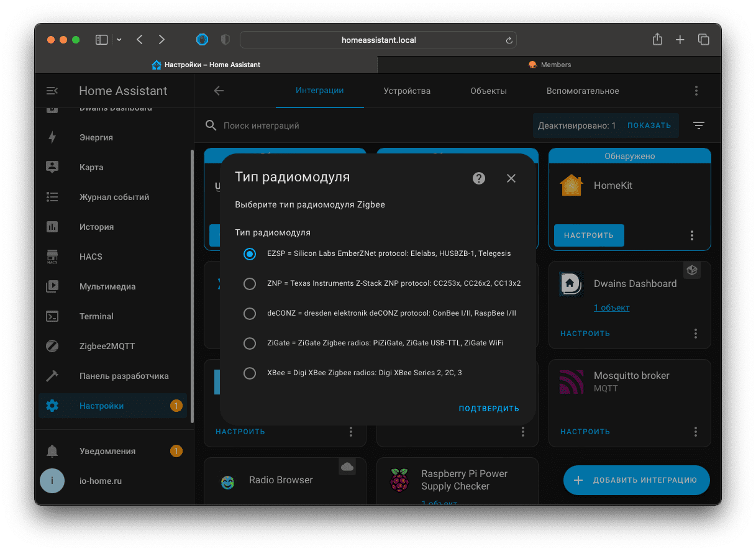The image size is (756, 551).
Task: Expand Safari sidebar dropdown chevron
Action: click(x=119, y=40)
